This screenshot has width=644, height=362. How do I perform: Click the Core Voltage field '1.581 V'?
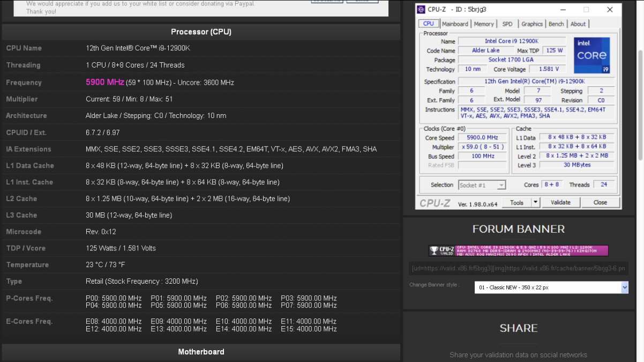[548, 69]
